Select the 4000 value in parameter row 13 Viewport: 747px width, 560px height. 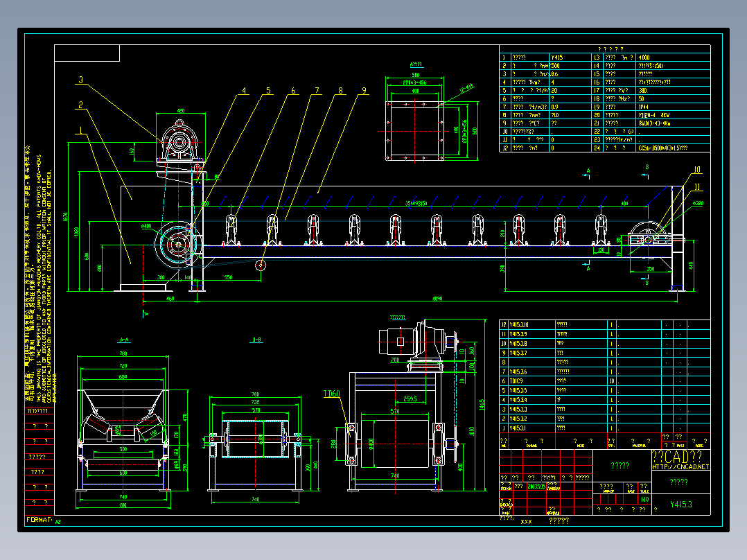tap(644, 58)
